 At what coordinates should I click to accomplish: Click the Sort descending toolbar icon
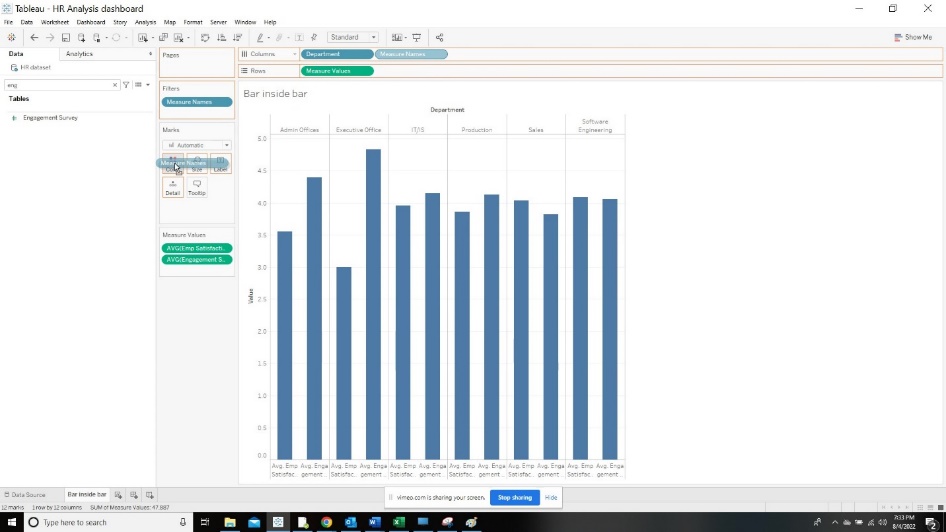pos(238,37)
